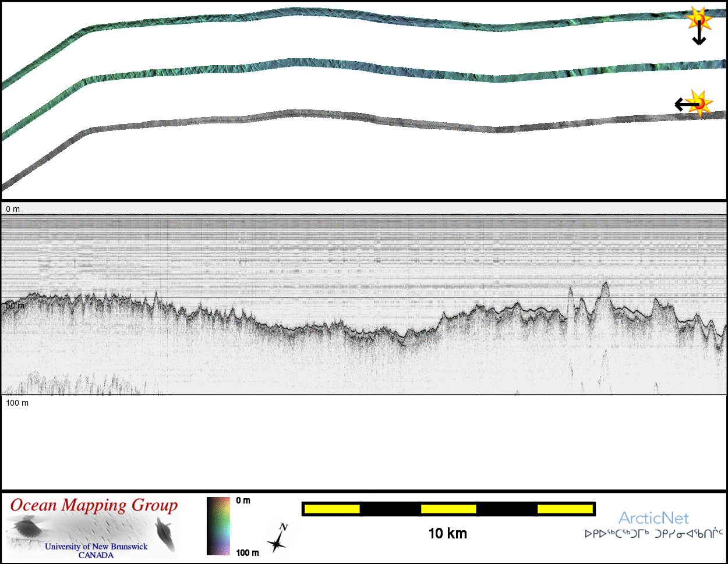Open the ArcticNet logo

pyautogui.click(x=653, y=518)
